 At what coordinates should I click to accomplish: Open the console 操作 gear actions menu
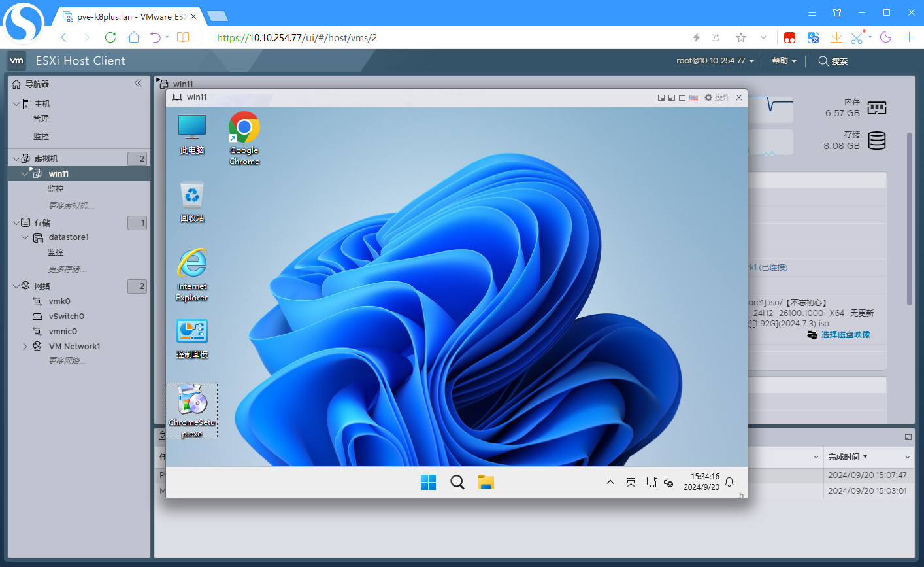718,97
